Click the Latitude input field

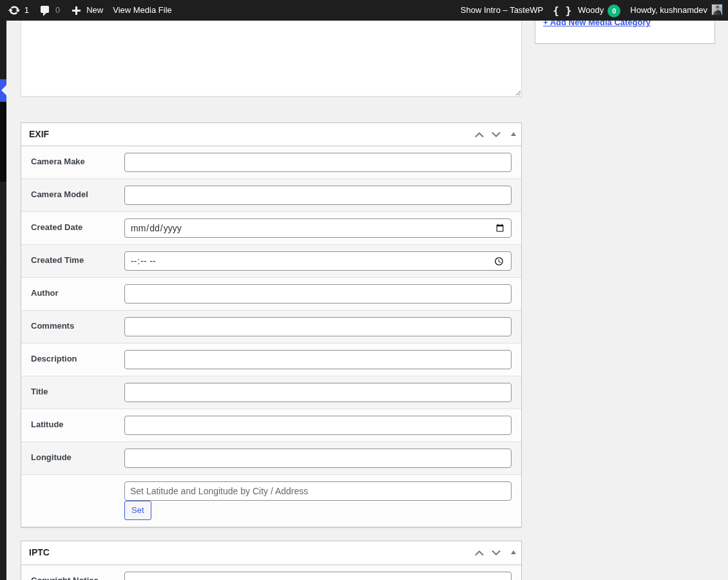318,425
